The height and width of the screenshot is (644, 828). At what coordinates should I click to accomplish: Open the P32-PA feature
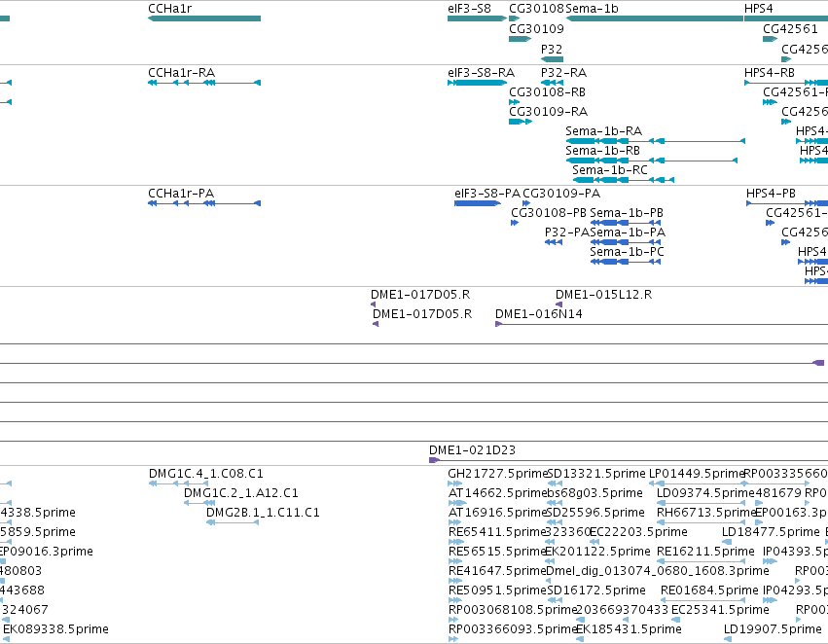click(553, 242)
